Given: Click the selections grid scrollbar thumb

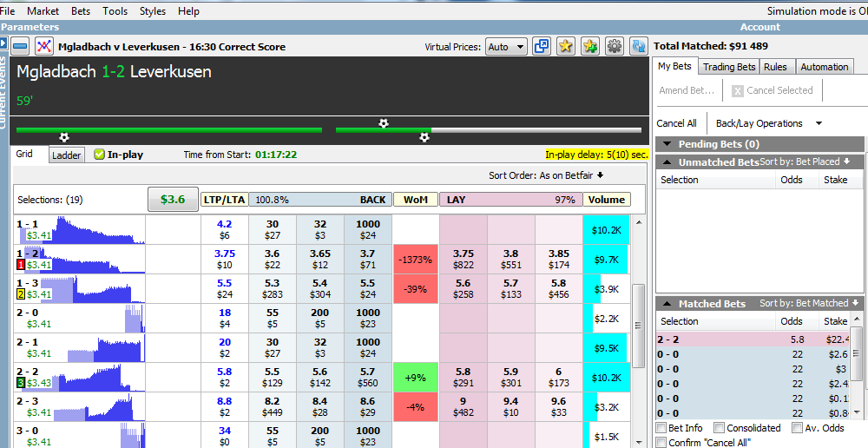Looking at the screenshot, I should pos(638,326).
